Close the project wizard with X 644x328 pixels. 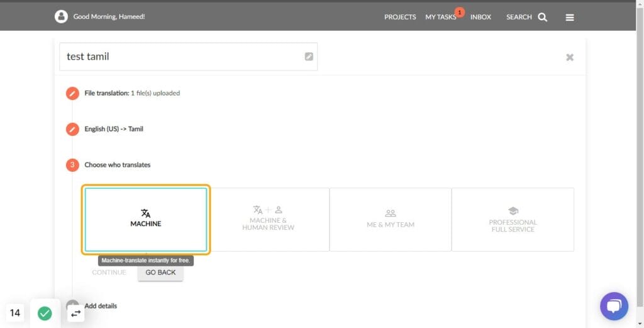tap(570, 57)
